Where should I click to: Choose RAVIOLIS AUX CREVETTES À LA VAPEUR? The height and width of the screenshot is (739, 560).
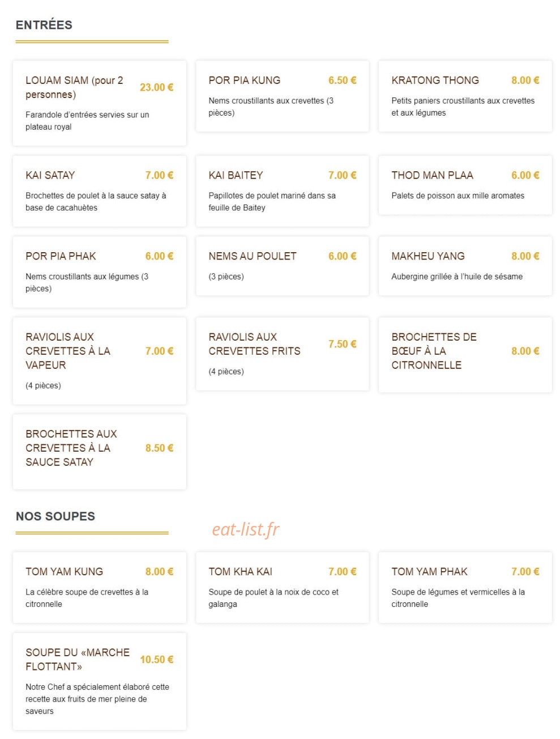point(100,361)
